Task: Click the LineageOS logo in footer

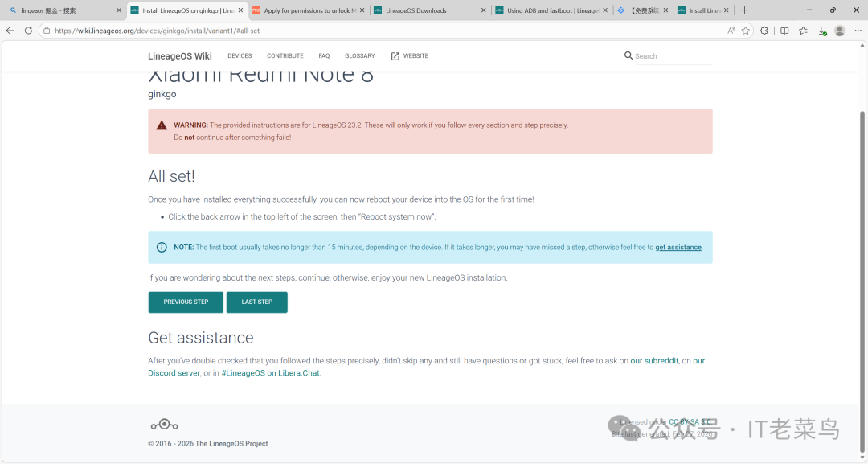Action: point(165,425)
